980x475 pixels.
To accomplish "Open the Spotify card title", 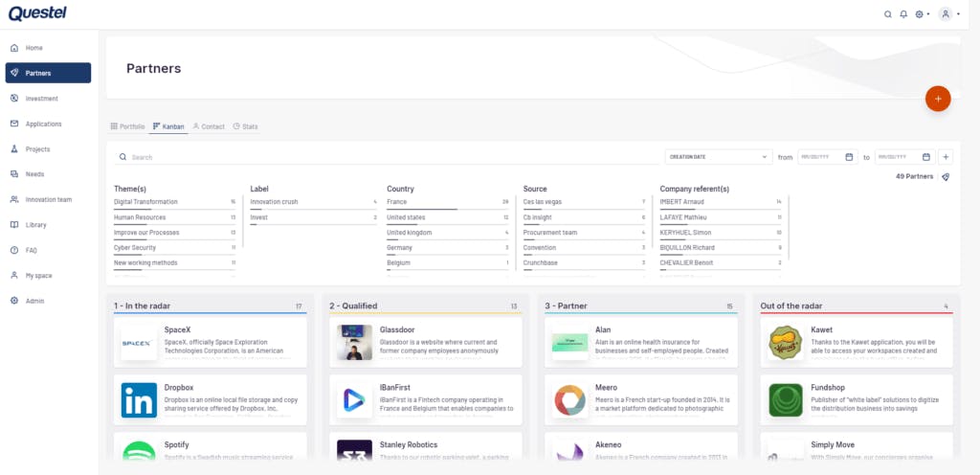I will [x=176, y=445].
